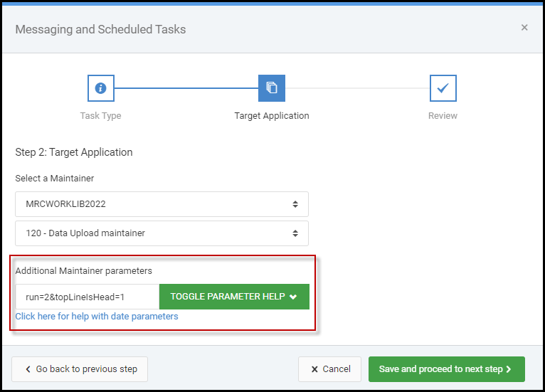Open the 120 - Data Upload maintainer dropdown
545x392 pixels.
tap(162, 233)
